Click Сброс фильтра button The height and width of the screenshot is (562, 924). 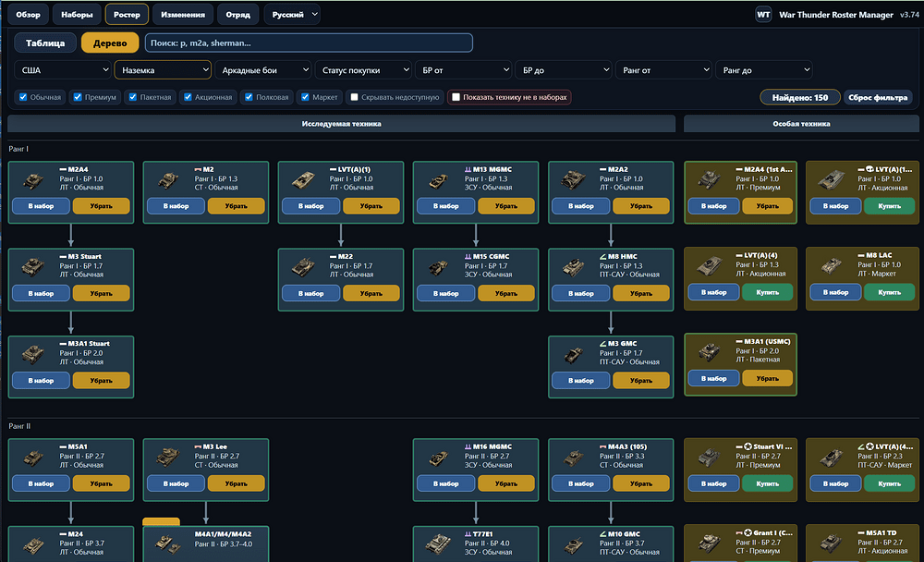878,97
